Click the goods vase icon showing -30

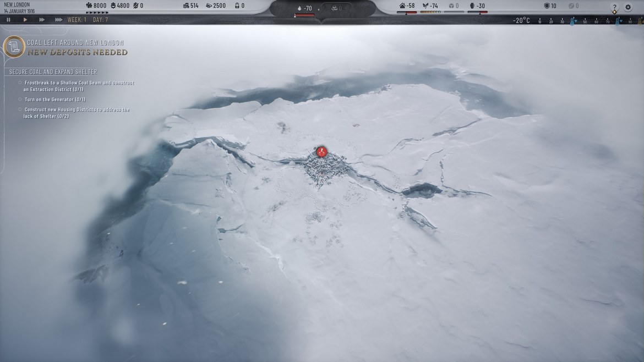tap(472, 6)
